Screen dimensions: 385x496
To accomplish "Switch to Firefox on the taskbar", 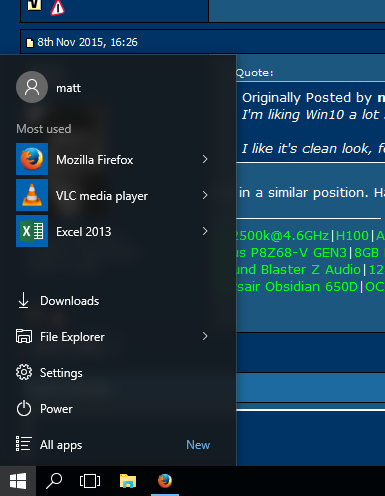I will click(x=165, y=481).
